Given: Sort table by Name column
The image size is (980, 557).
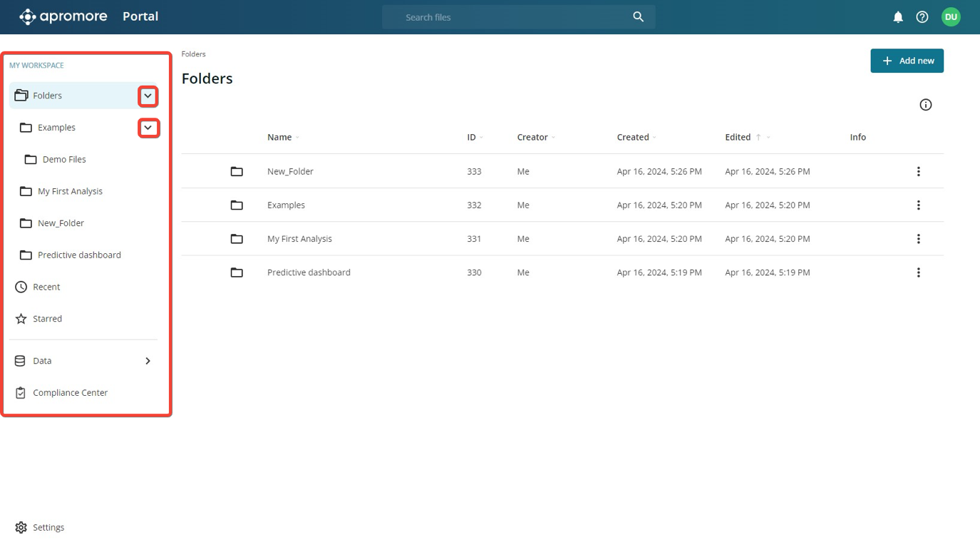Looking at the screenshot, I should coord(279,137).
